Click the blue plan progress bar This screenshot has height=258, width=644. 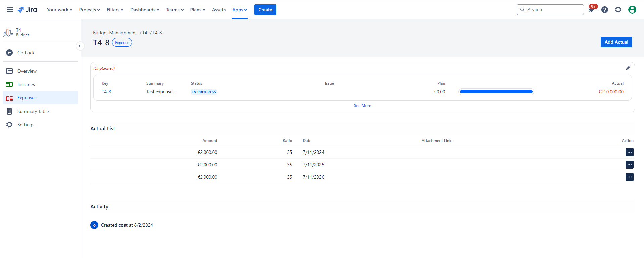496,92
